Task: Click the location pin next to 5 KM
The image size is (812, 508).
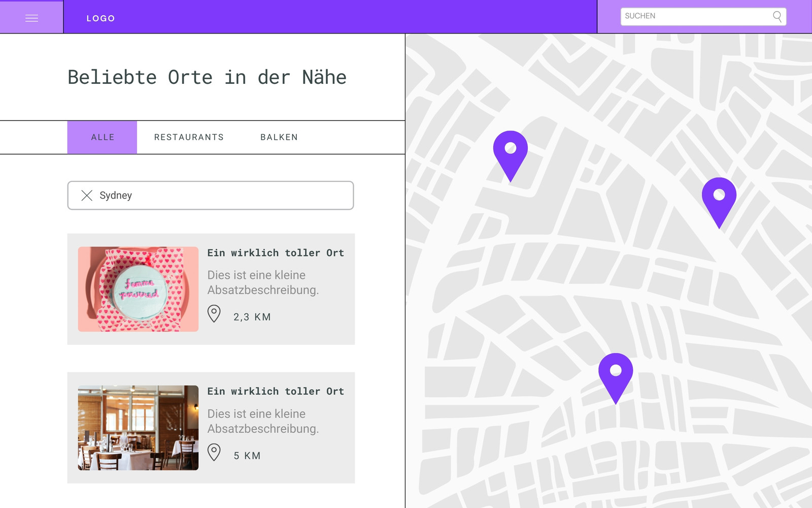Action: tap(215, 452)
